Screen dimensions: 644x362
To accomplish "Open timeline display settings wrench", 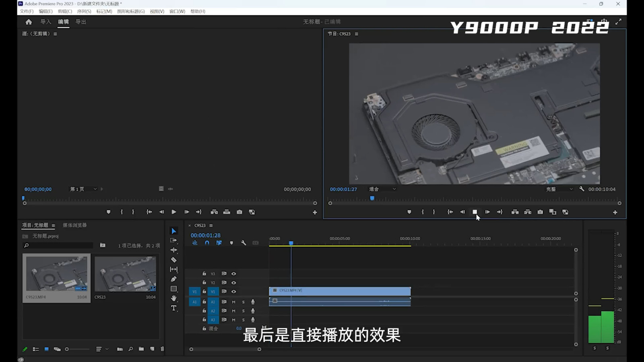I will coord(244,243).
